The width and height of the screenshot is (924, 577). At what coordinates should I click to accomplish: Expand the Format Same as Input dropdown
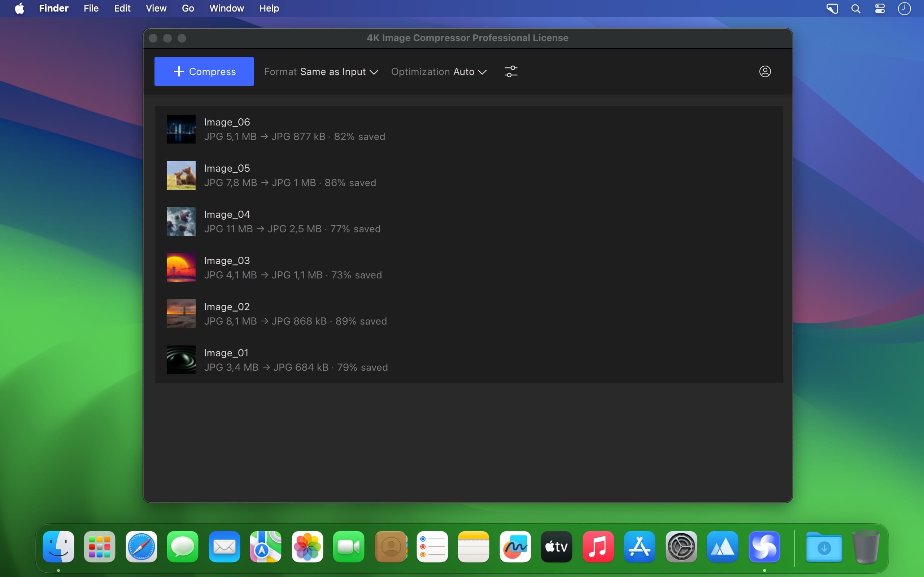pos(321,72)
